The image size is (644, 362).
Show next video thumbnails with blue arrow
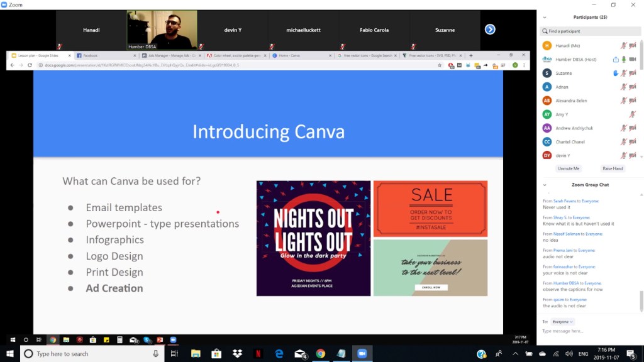click(x=490, y=30)
